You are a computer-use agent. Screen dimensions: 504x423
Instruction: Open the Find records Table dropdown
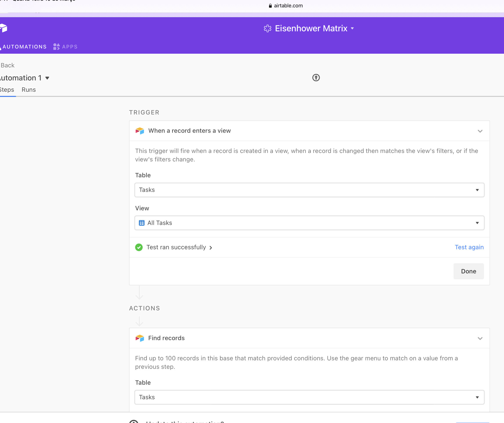coord(309,397)
